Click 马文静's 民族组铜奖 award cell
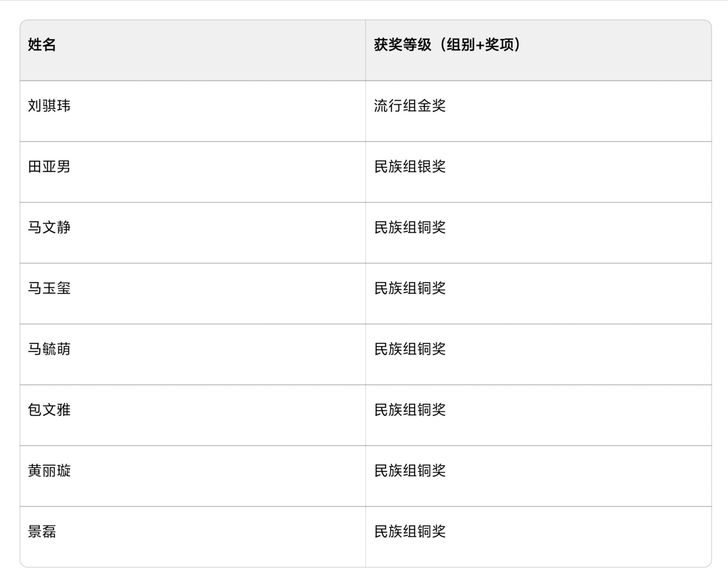Image resolution: width=728 pixels, height=587 pixels. [x=409, y=227]
